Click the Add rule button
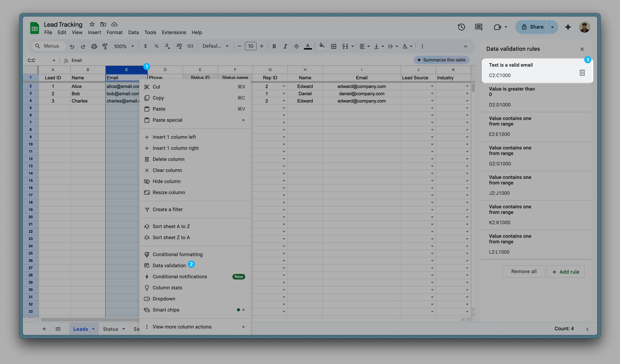The width and height of the screenshot is (620, 364). pyautogui.click(x=566, y=272)
